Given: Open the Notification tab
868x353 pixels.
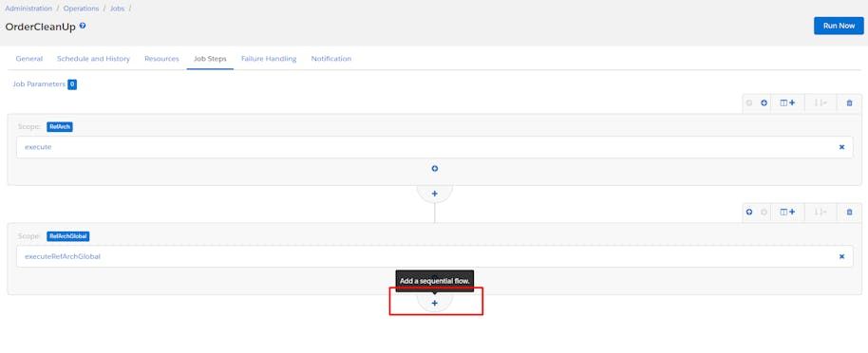Looking at the screenshot, I should (331, 59).
